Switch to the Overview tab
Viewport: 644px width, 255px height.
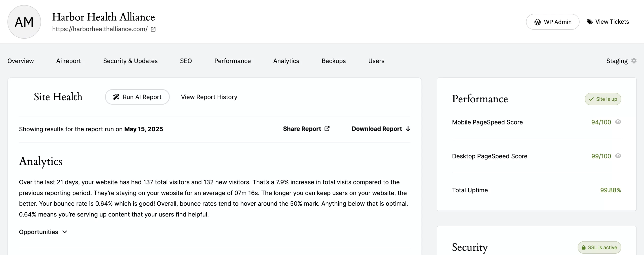coord(21,61)
